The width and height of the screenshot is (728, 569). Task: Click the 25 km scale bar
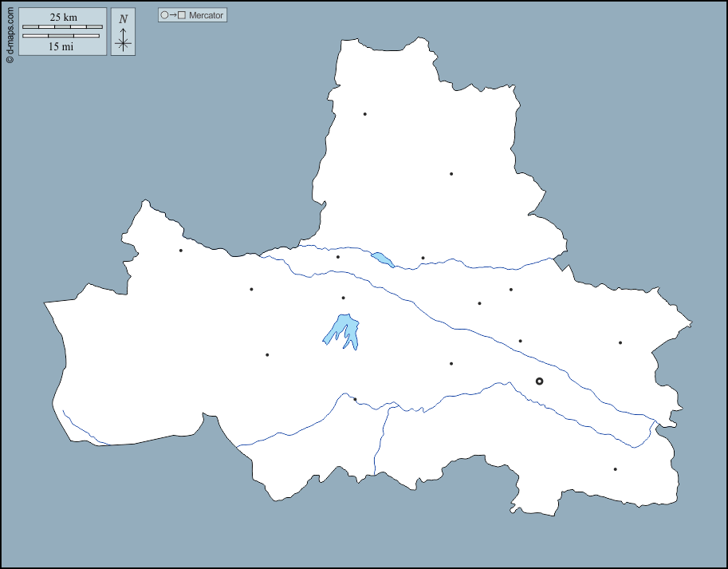[x=62, y=26]
